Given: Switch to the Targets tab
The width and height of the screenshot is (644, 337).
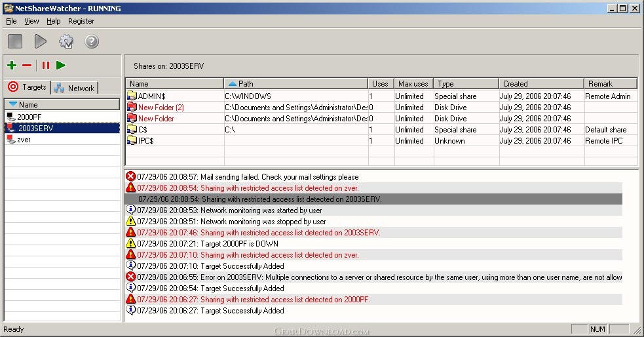Looking at the screenshot, I should pos(28,87).
